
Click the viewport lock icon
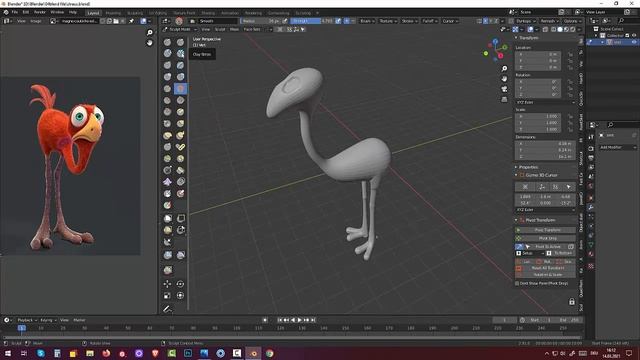pos(572,302)
